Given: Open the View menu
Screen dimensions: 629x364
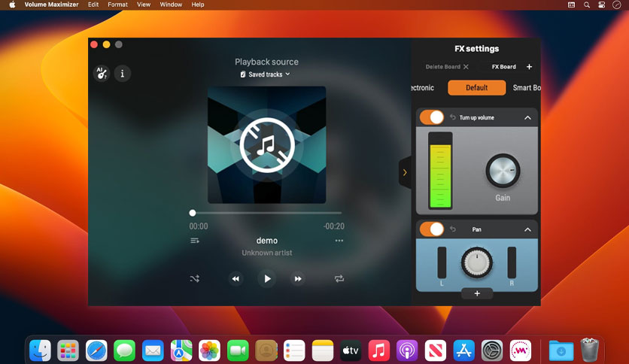Looking at the screenshot, I should point(144,5).
